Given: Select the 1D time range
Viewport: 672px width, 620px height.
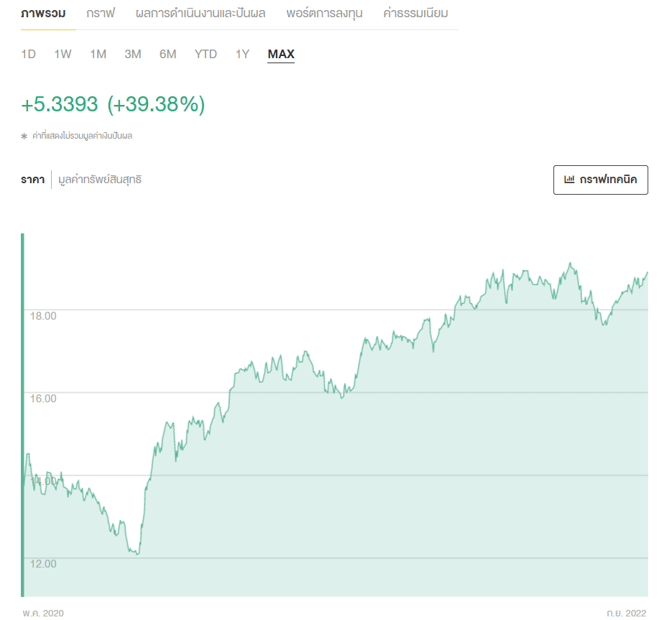Looking at the screenshot, I should pos(28,55).
